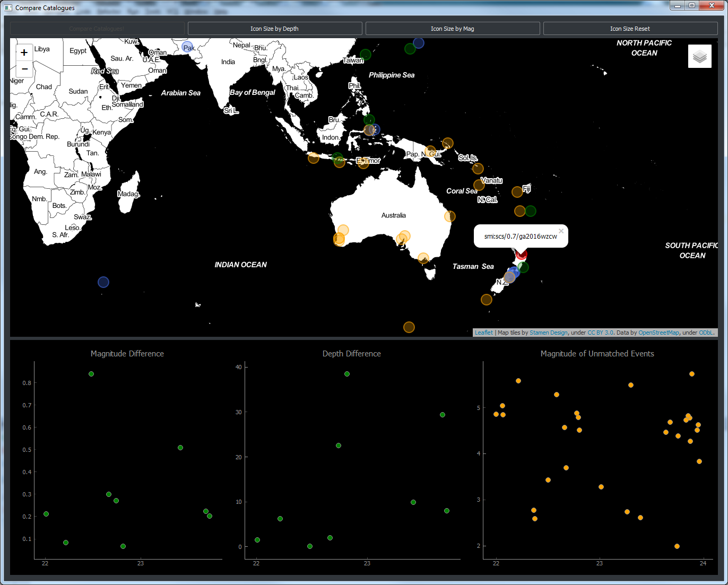
Task: Select the blue marker in the southwest Indian Ocean
Action: 103,282
